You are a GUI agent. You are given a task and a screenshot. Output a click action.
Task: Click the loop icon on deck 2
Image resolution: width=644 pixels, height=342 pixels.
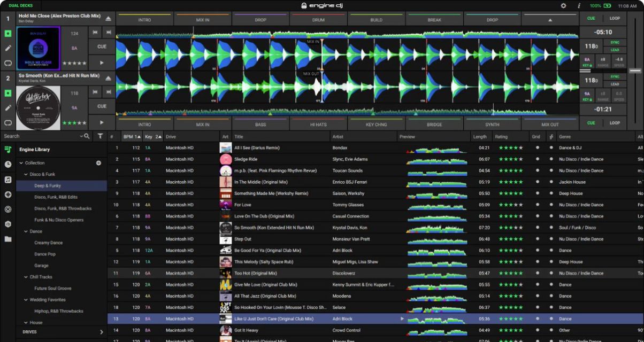(x=7, y=122)
